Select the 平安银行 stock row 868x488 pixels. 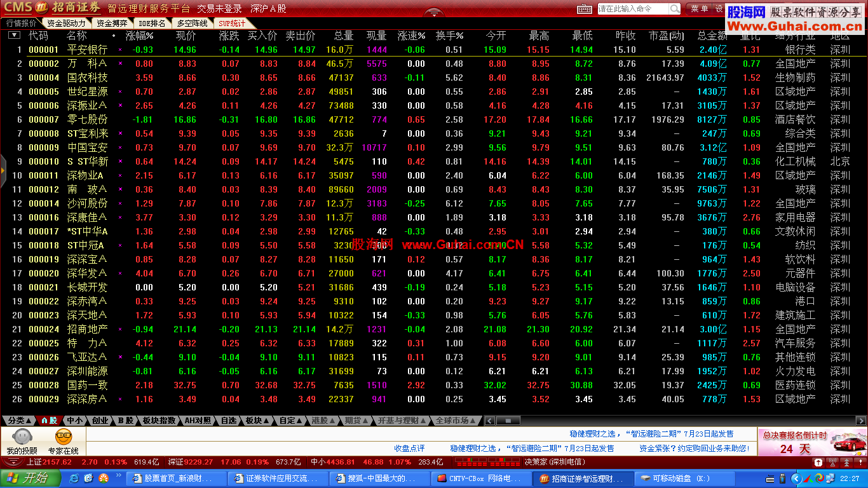point(434,50)
